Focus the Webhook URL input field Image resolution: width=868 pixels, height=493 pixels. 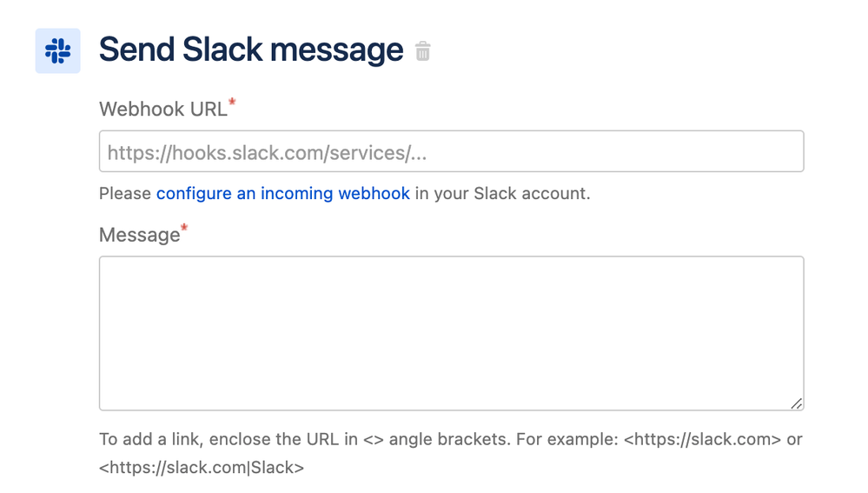click(x=451, y=151)
